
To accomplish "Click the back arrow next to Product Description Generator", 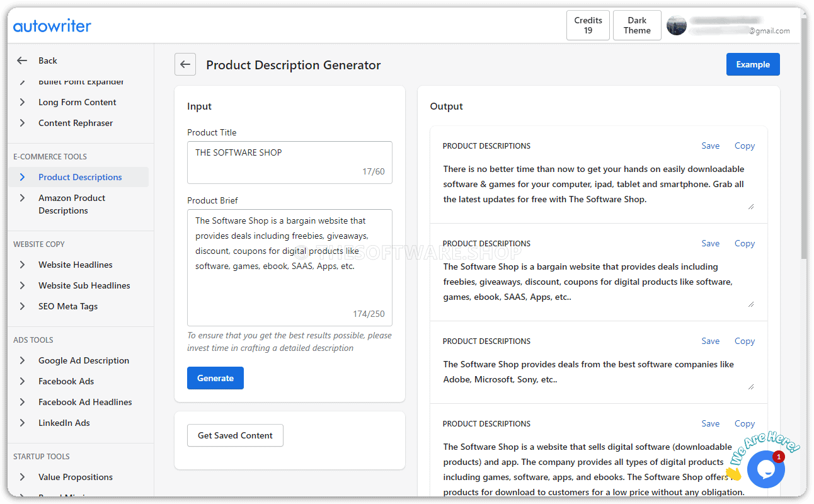I will (x=185, y=64).
